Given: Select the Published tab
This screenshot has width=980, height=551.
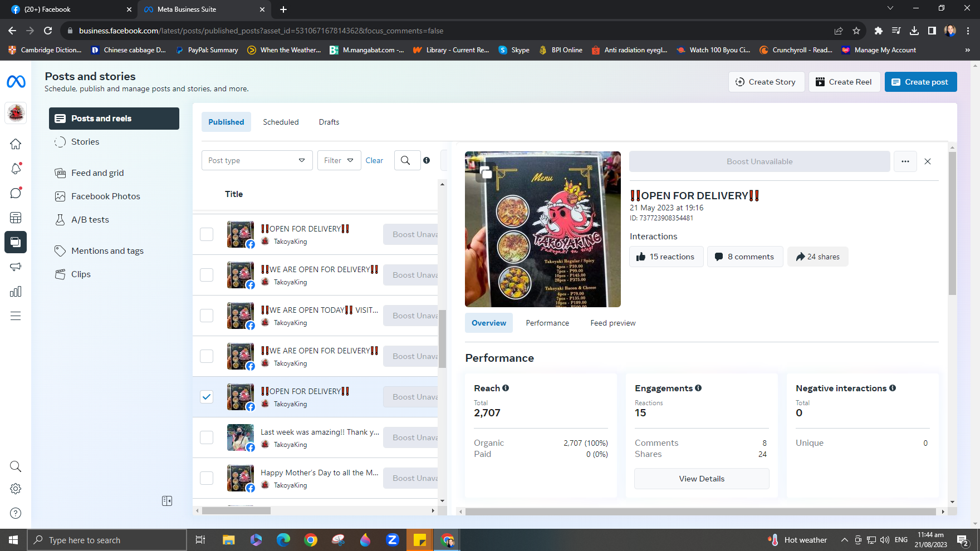Looking at the screenshot, I should point(226,122).
